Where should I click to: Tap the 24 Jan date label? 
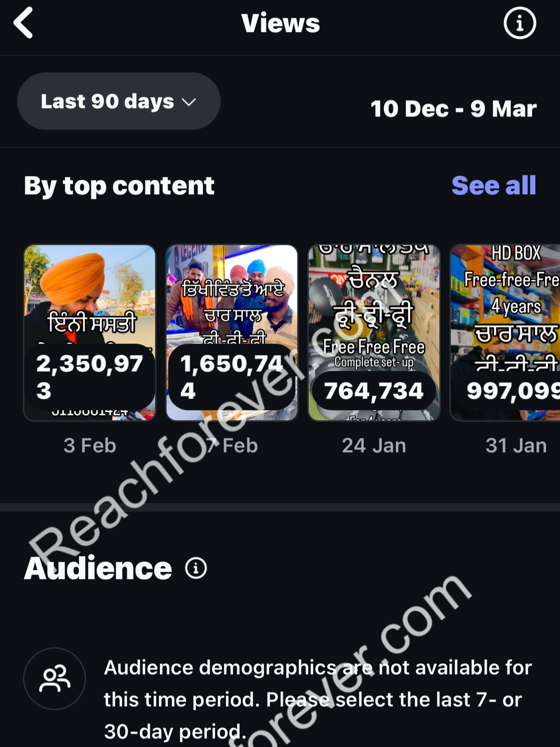(x=374, y=446)
